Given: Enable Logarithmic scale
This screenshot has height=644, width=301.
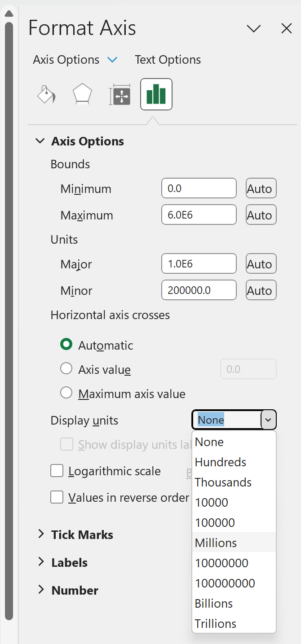Looking at the screenshot, I should [57, 471].
